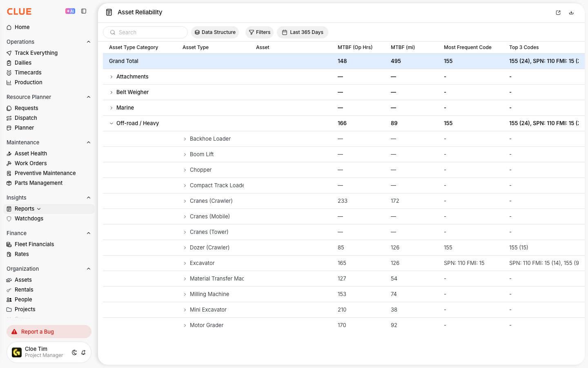Open People icon
Screen dimensions: 588x368
pyautogui.click(x=9, y=300)
